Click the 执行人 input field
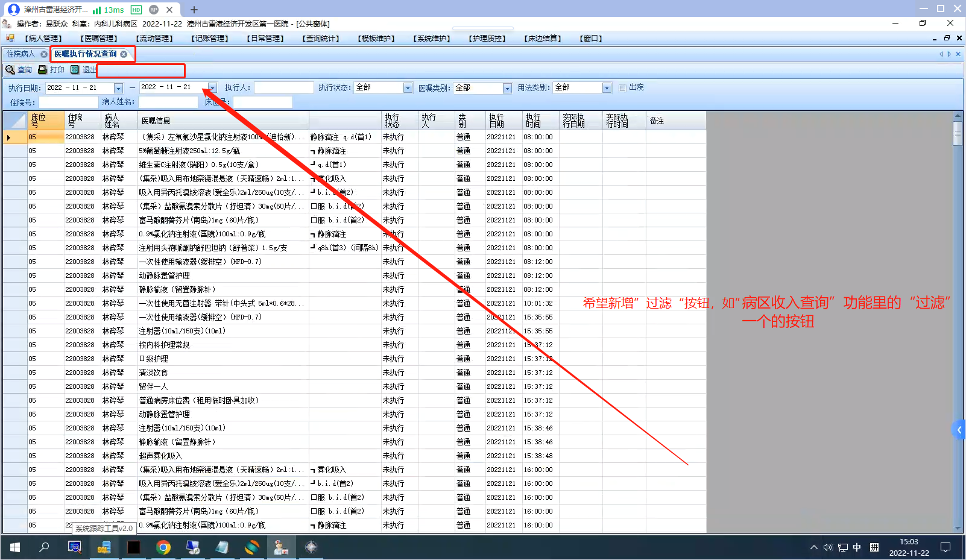Image resolution: width=966 pixels, height=560 pixels. pos(284,88)
